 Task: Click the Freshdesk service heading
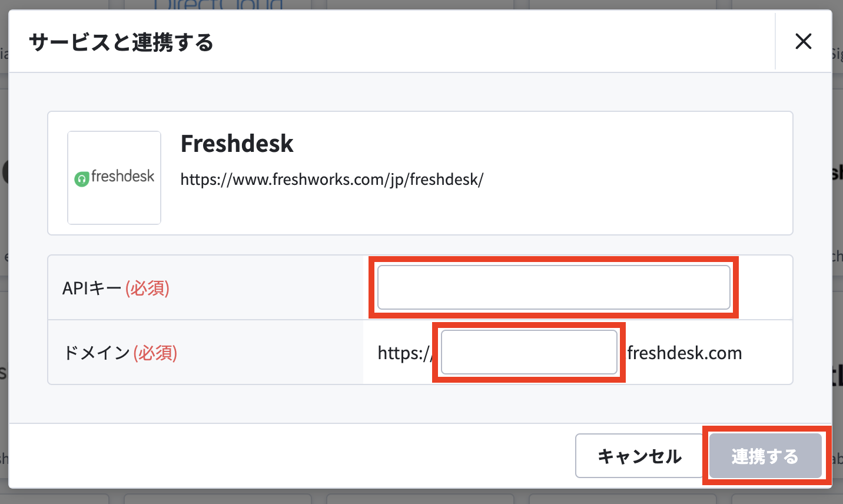click(x=237, y=143)
